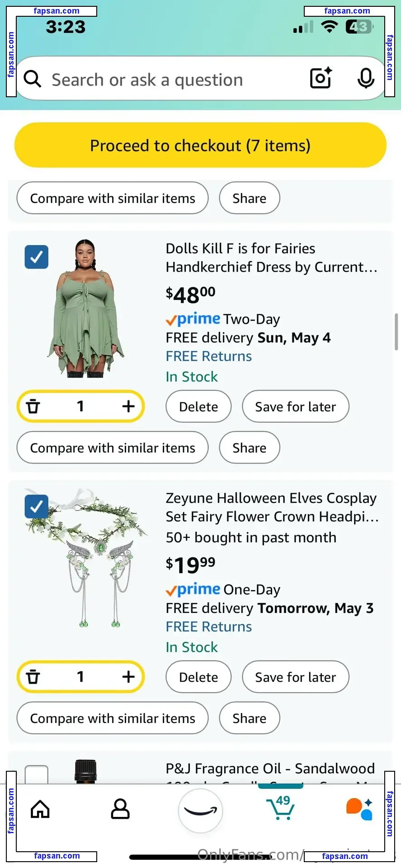Viewport: 401px width, 868px height.
Task: Click FREE Returns link under dress
Action: pyautogui.click(x=208, y=356)
